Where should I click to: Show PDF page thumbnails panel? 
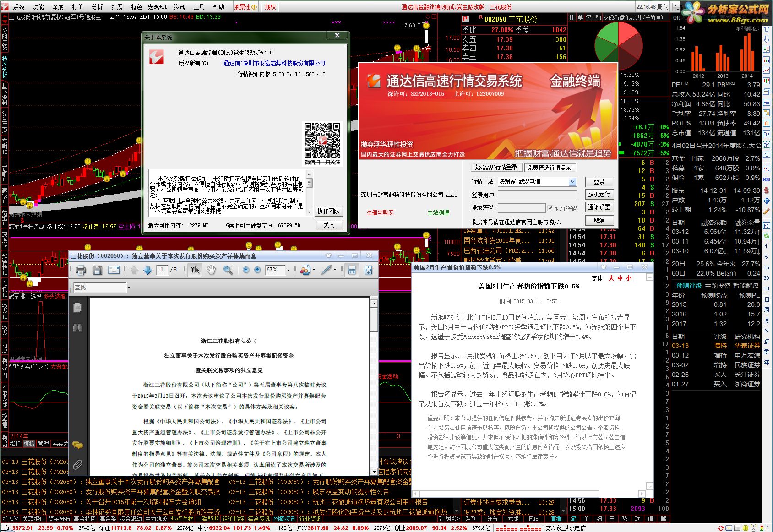pyautogui.click(x=77, y=308)
